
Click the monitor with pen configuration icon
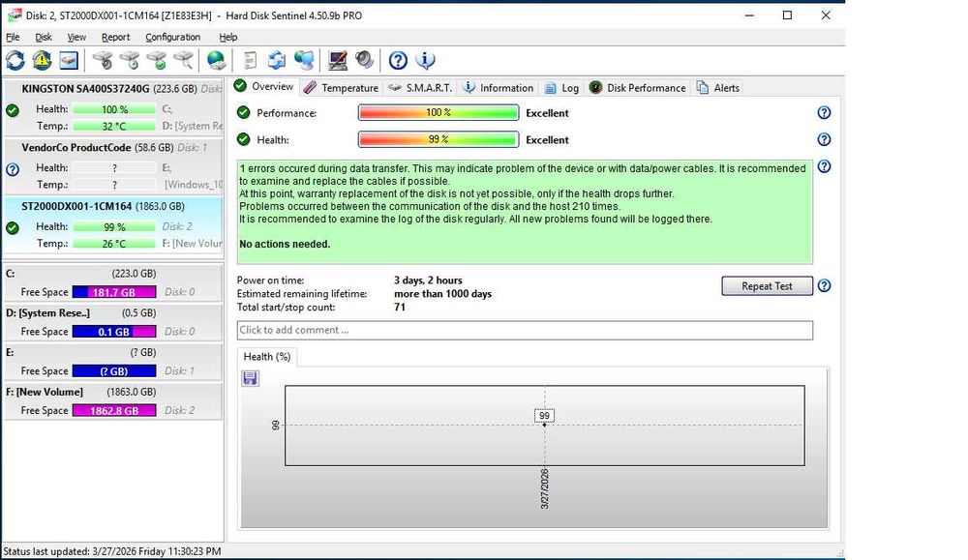point(337,60)
